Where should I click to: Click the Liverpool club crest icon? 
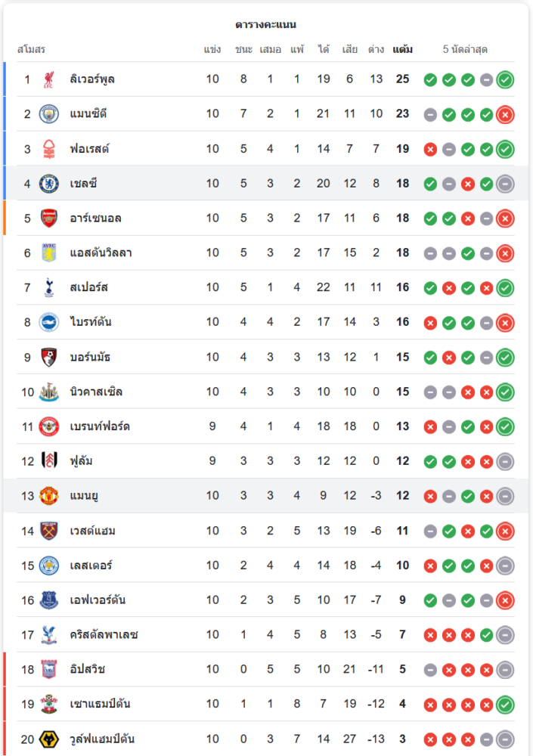point(48,79)
